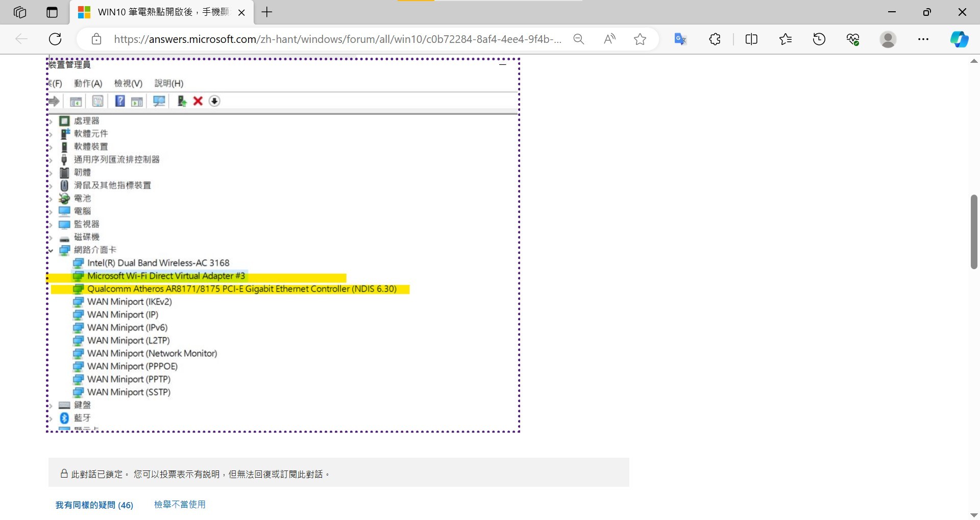Screen dimensions: 980x520
Task: Open the 檢視(V) menu in Device Manager
Action: pyautogui.click(x=128, y=83)
